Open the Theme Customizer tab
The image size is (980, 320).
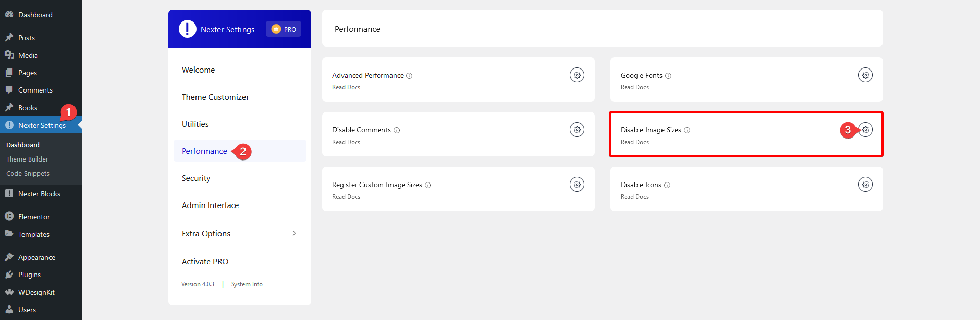(240, 97)
